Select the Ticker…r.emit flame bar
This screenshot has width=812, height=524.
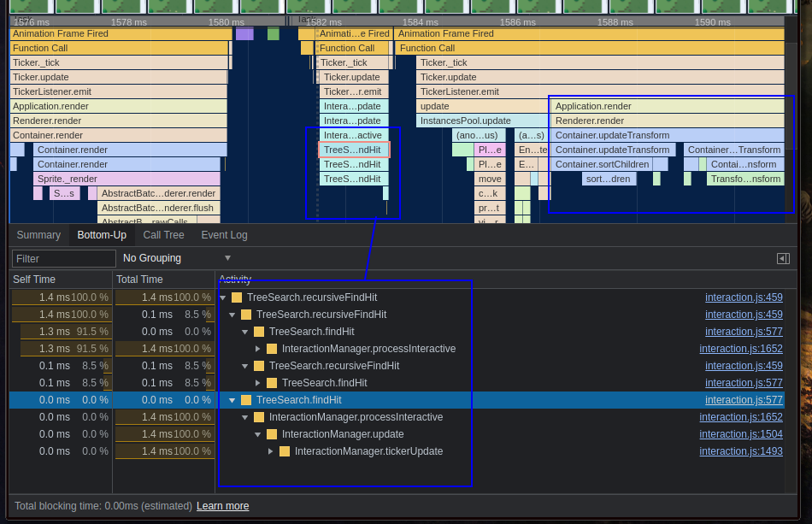353,91
